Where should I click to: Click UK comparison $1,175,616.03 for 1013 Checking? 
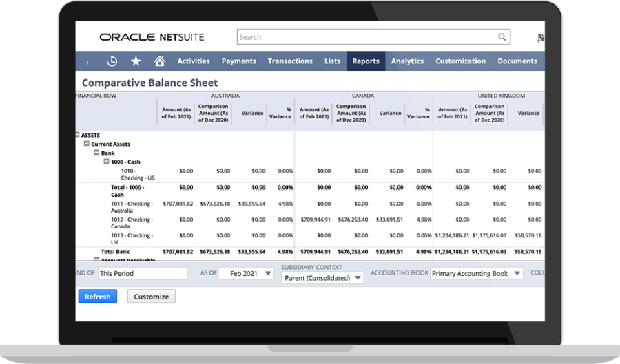point(489,235)
